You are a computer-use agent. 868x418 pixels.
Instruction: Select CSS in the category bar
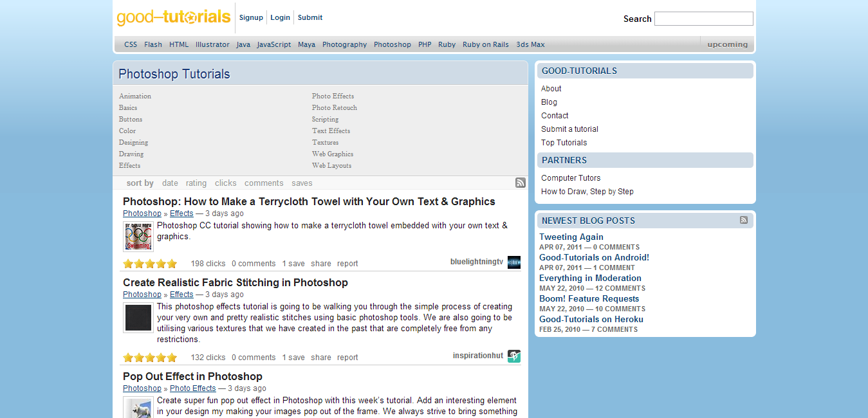(131, 44)
